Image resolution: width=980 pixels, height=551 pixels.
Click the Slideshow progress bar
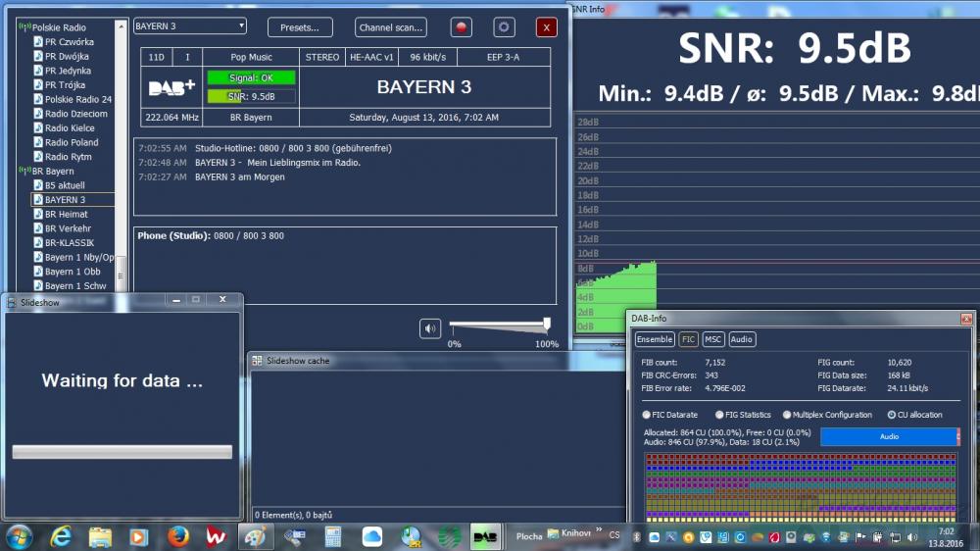pos(122,452)
